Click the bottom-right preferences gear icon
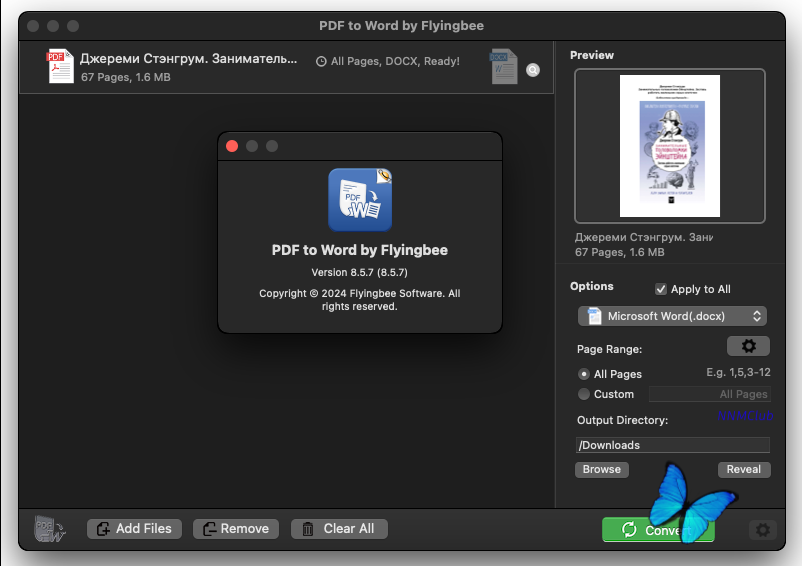The height and width of the screenshot is (566, 802). [x=763, y=530]
